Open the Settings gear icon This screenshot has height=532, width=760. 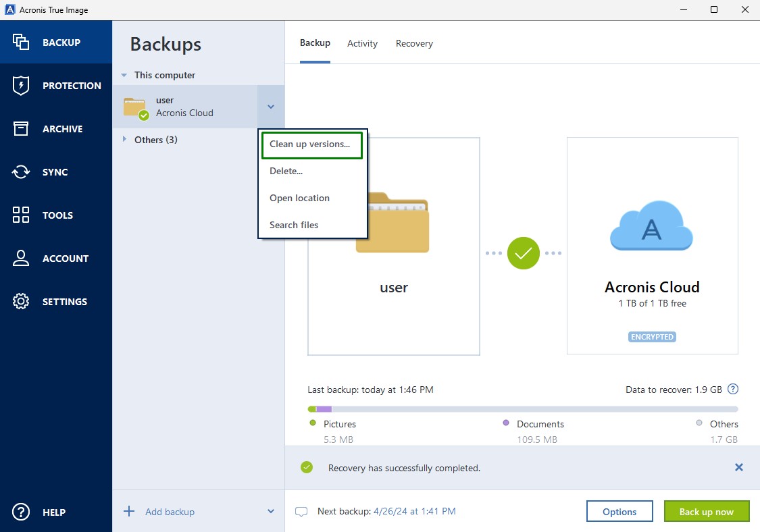tap(20, 301)
